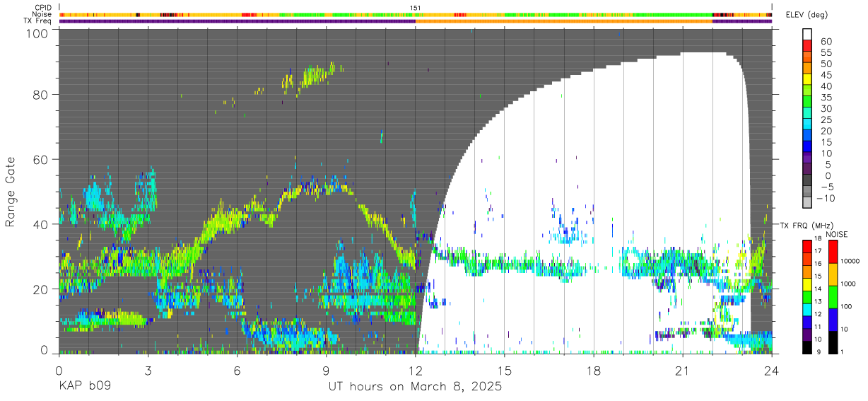Click the 100 tick on Range Gate axis
This screenshot has height=401, width=868.
(39, 33)
